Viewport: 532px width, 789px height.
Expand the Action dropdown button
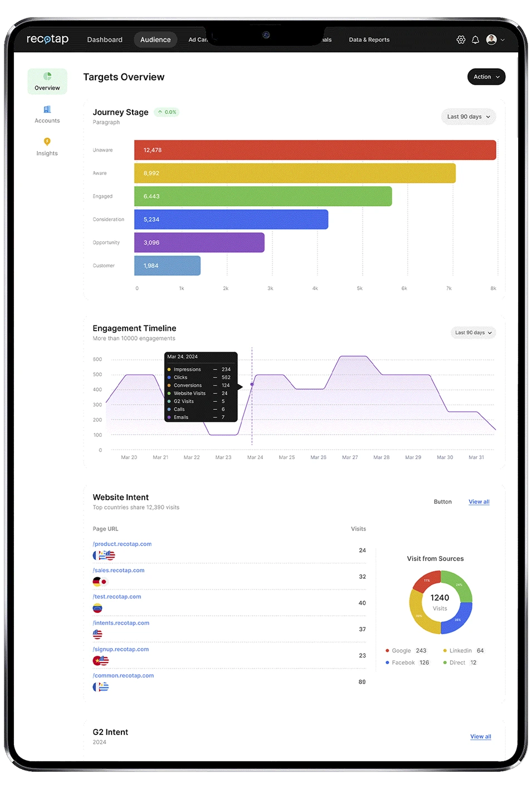pyautogui.click(x=486, y=77)
